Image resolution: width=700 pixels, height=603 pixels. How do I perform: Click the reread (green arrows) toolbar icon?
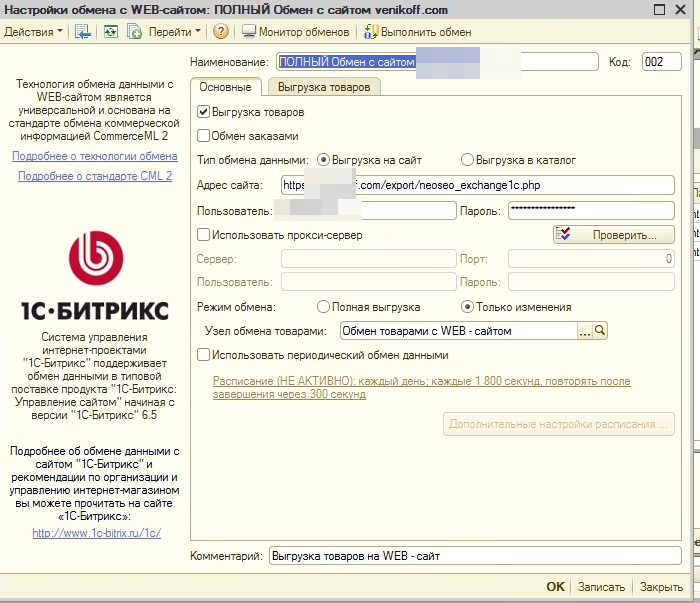pyautogui.click(x=110, y=32)
